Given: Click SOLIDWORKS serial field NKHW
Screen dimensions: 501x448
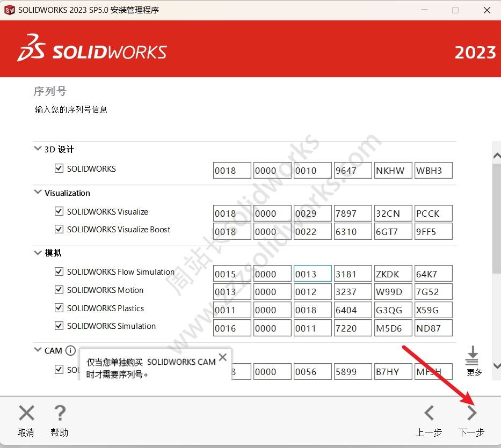Looking at the screenshot, I should pos(393,170).
